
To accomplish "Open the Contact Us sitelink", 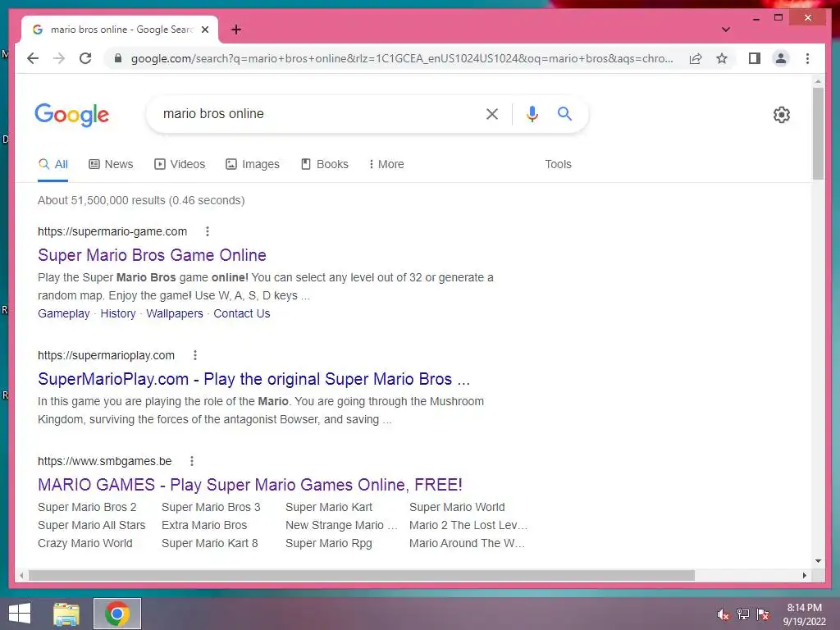I will click(x=242, y=313).
